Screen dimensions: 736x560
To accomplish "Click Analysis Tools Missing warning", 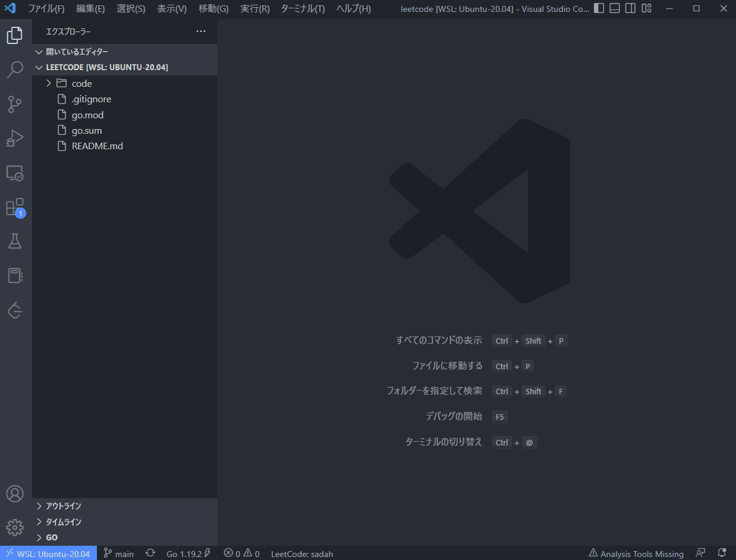I will pyautogui.click(x=636, y=553).
